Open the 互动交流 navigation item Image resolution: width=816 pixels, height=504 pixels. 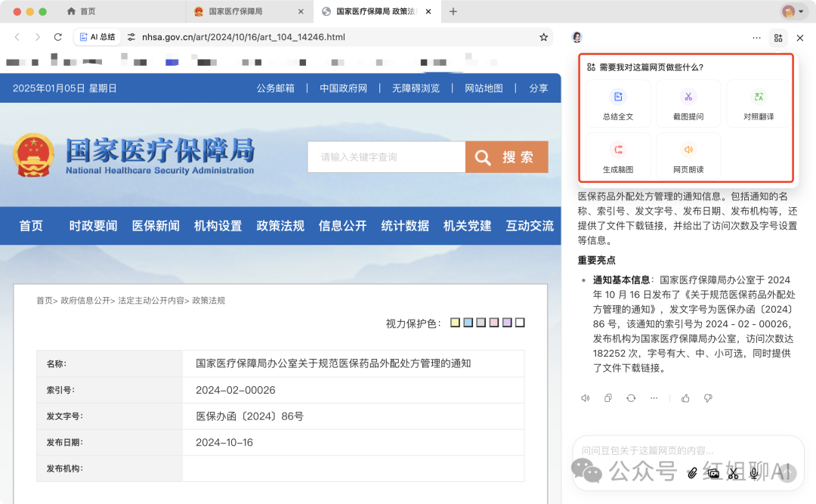530,226
